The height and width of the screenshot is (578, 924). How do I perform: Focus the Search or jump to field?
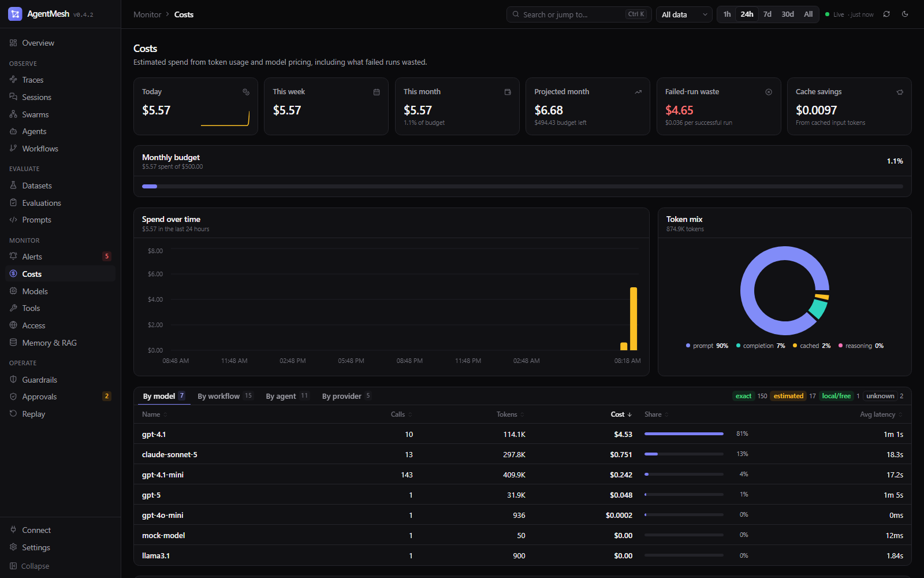579,14
